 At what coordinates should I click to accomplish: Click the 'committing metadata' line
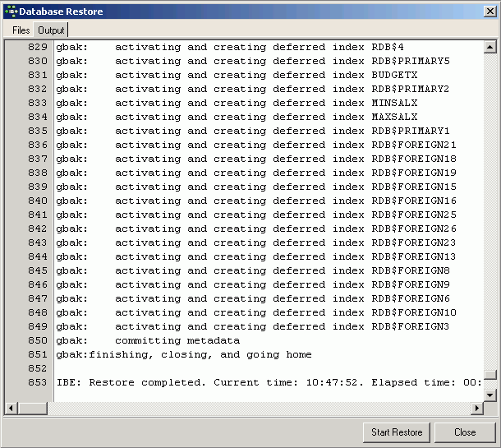point(148,340)
